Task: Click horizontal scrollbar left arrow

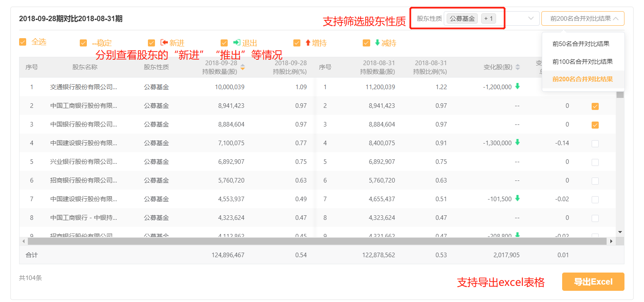Action: coord(23,241)
